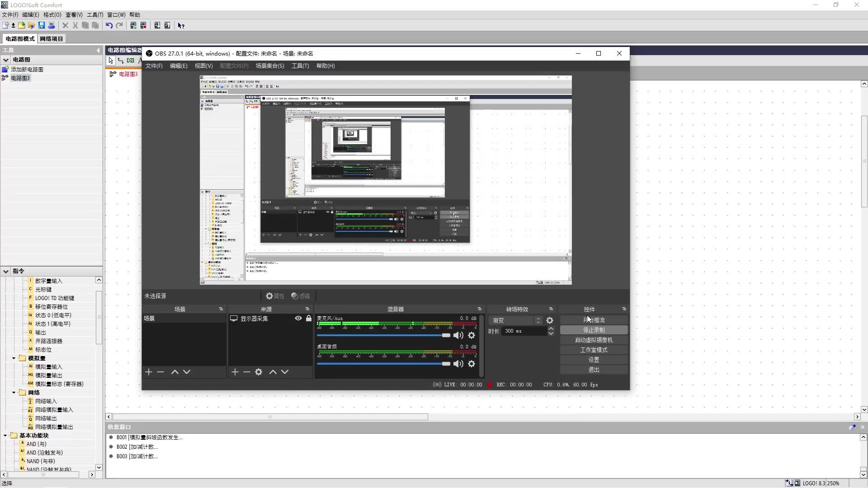Open OBS 文件(F) menu

coord(154,66)
